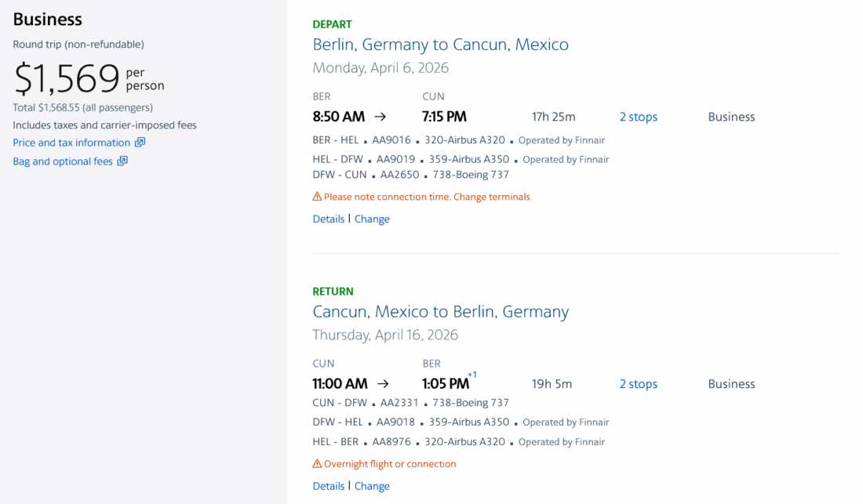Expand 2 stops info for departing flight
863x504 pixels.
click(638, 117)
